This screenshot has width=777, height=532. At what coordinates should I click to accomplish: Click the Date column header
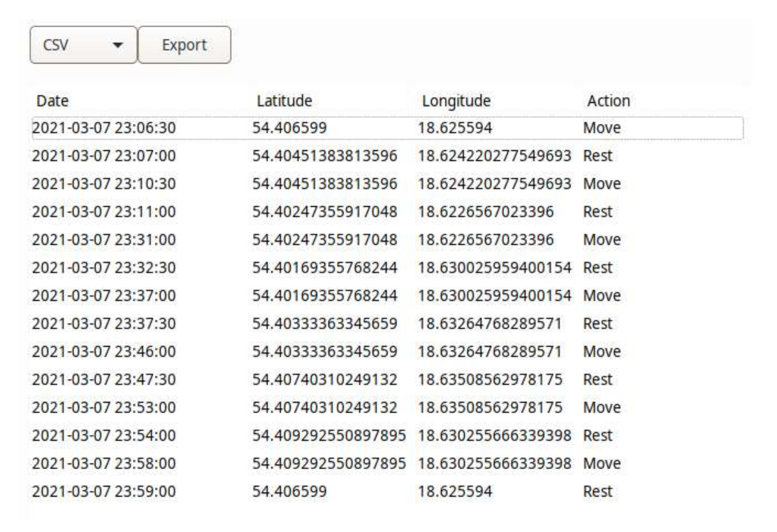pos(52,101)
